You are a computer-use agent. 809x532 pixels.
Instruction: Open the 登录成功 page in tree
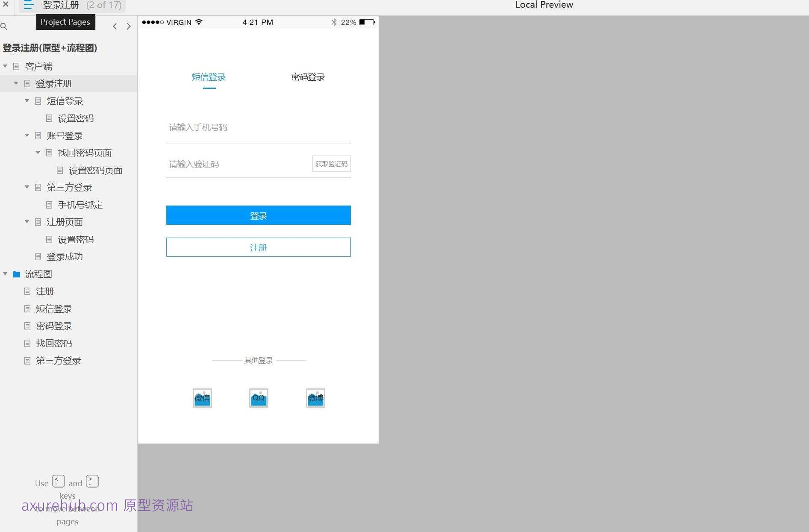65,257
